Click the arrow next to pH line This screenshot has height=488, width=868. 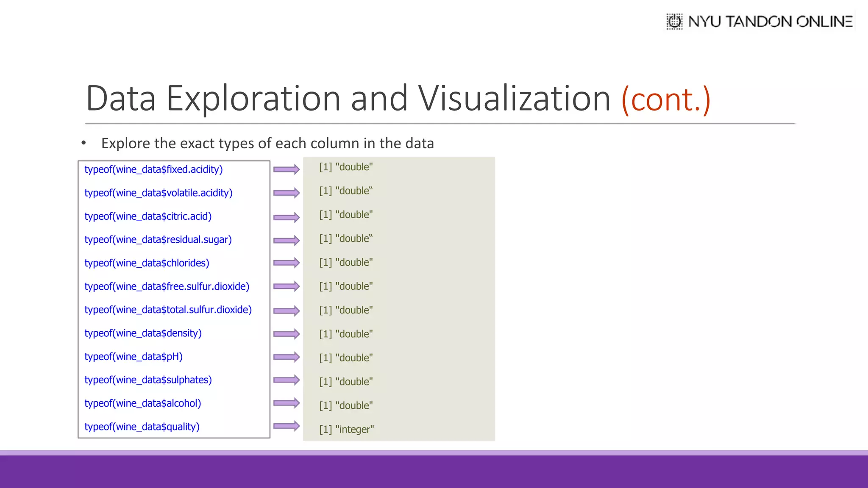click(x=287, y=357)
